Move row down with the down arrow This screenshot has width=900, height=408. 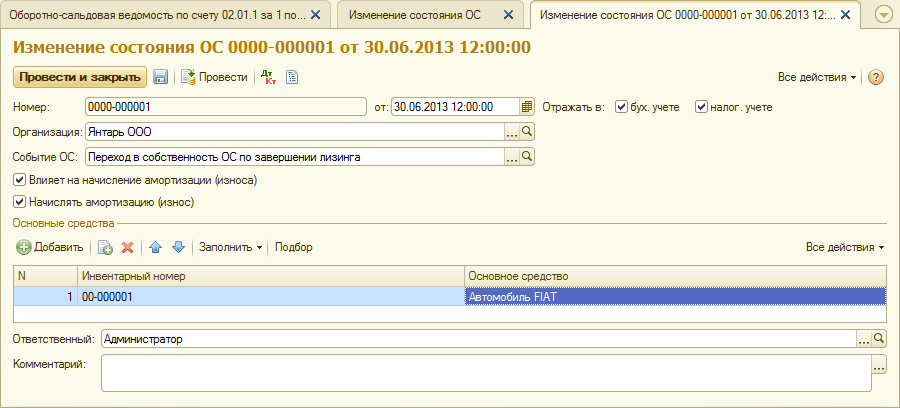(178, 247)
